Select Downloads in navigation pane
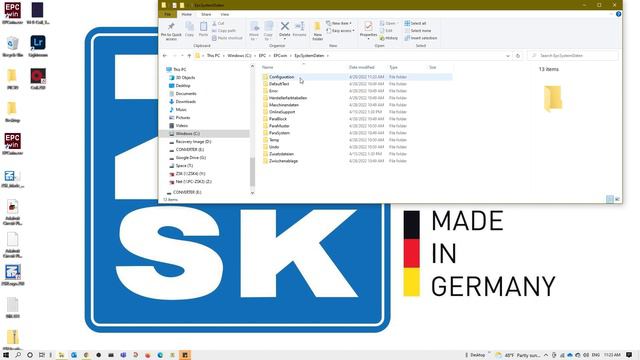The image size is (640, 360). click(186, 102)
